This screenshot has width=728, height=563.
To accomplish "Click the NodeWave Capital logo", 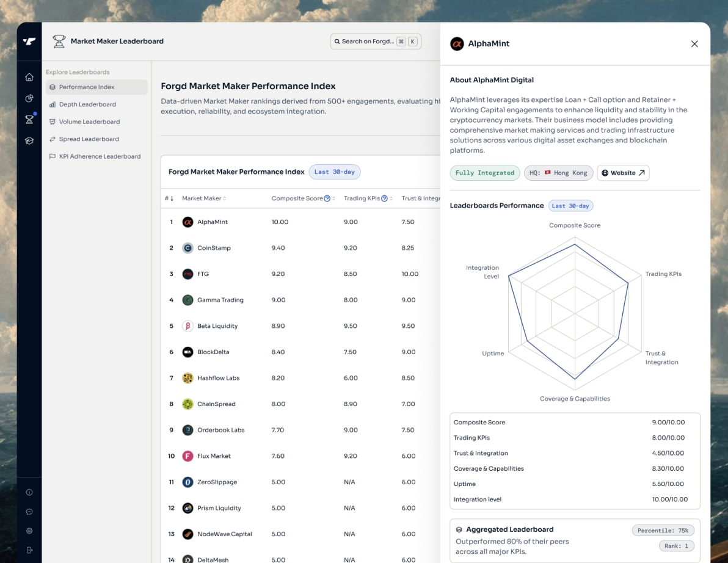I will pos(187,534).
